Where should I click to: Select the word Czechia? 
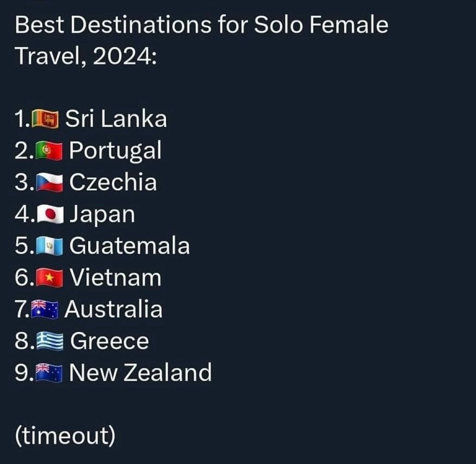point(113,182)
